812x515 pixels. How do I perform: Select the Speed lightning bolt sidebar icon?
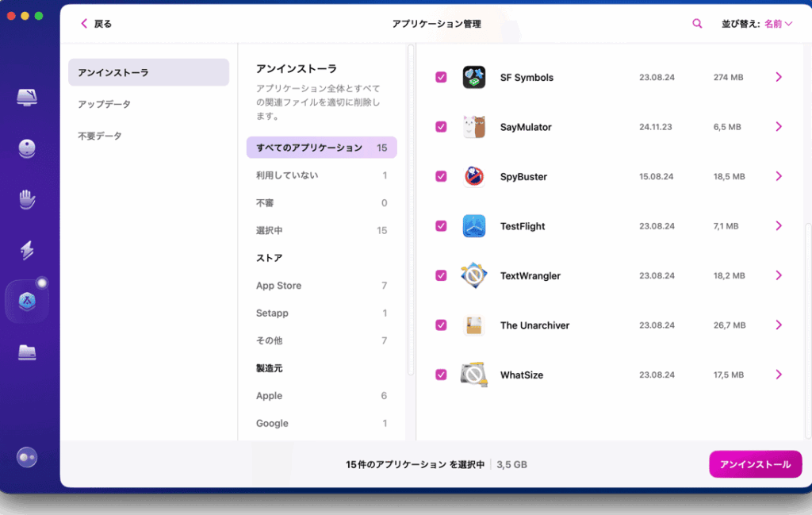pos(27,250)
